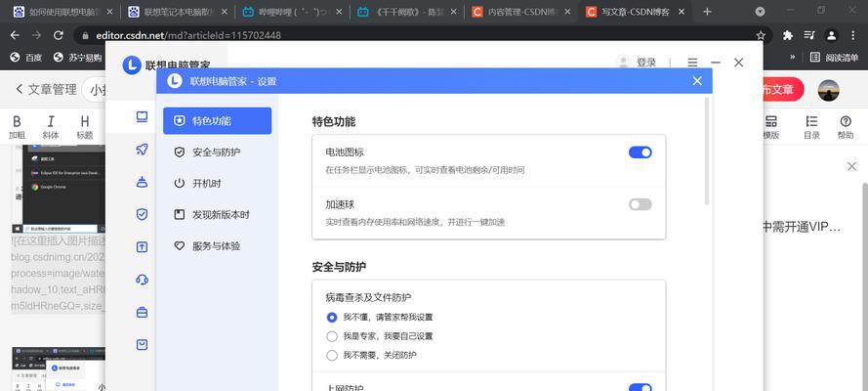This screenshot has width=868, height=391.
Task: Expand hidden bookmarks with » chevron
Action: click(x=792, y=57)
